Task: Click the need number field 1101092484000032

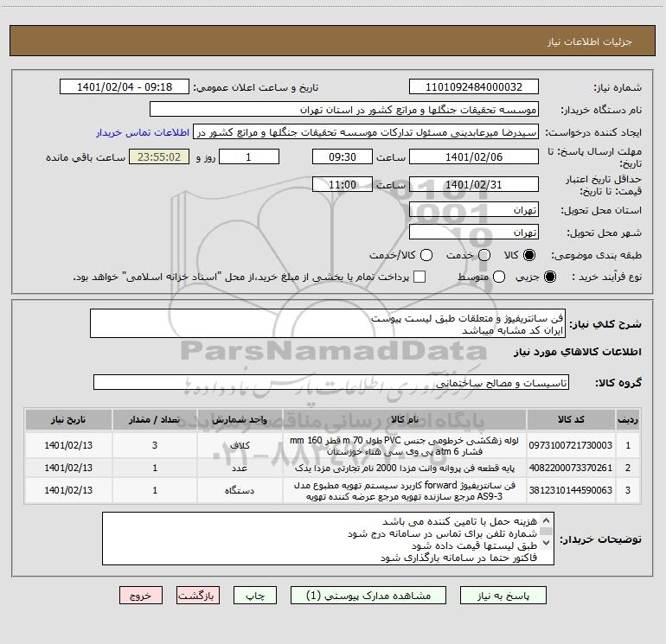Action: click(474, 87)
